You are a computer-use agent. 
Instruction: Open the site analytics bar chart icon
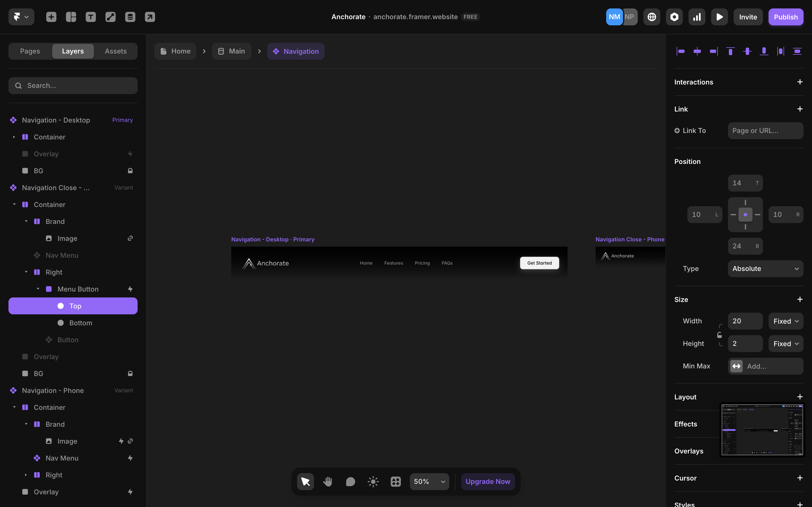click(x=697, y=17)
